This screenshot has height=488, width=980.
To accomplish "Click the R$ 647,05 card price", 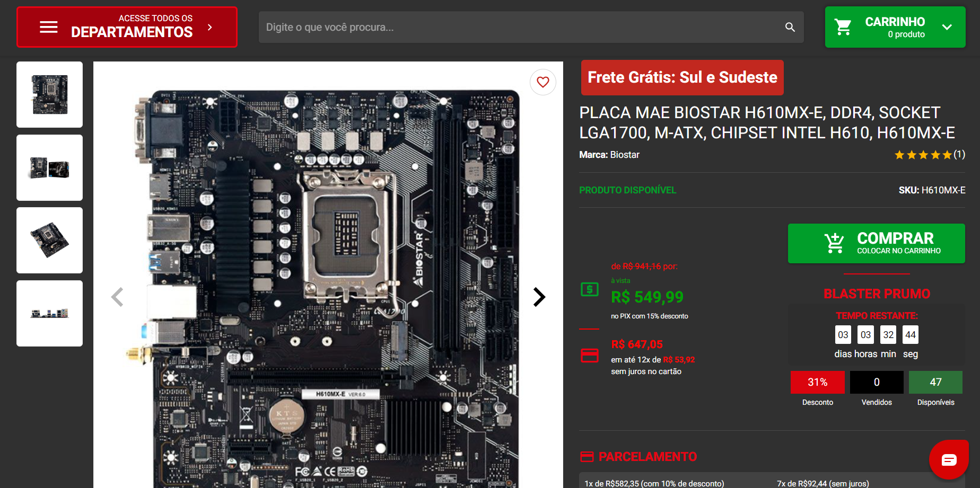I will pyautogui.click(x=637, y=344).
